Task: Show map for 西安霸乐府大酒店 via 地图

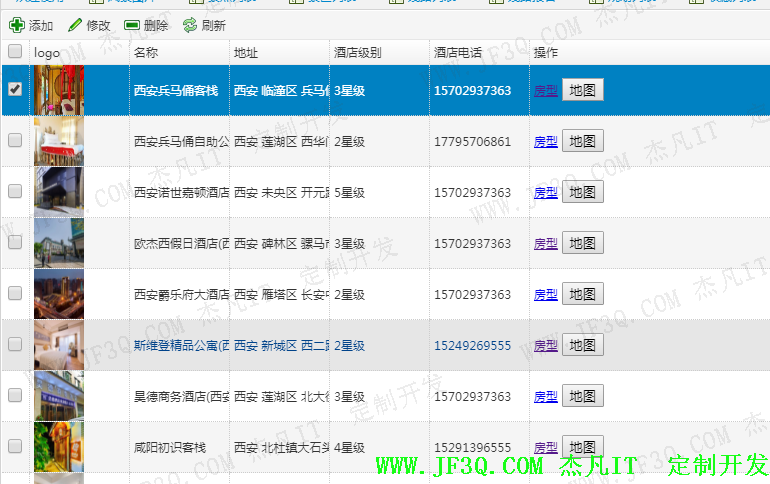Action: (582, 294)
